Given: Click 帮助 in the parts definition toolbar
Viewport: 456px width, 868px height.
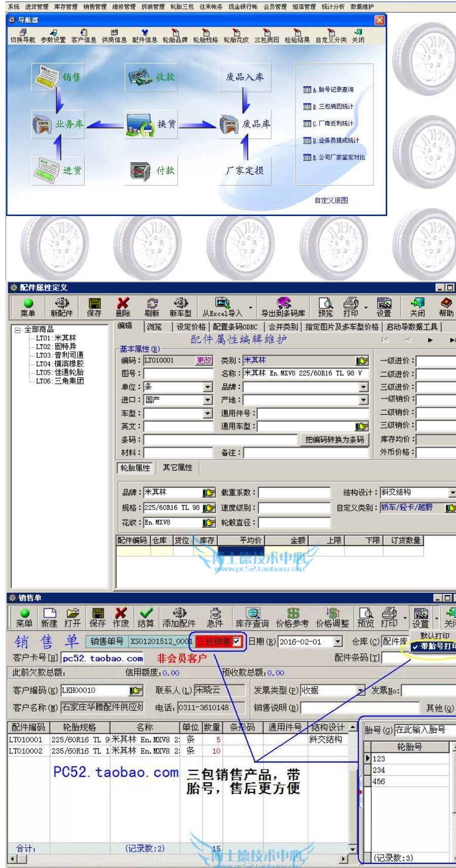Looking at the screenshot, I should pyautogui.click(x=446, y=308).
